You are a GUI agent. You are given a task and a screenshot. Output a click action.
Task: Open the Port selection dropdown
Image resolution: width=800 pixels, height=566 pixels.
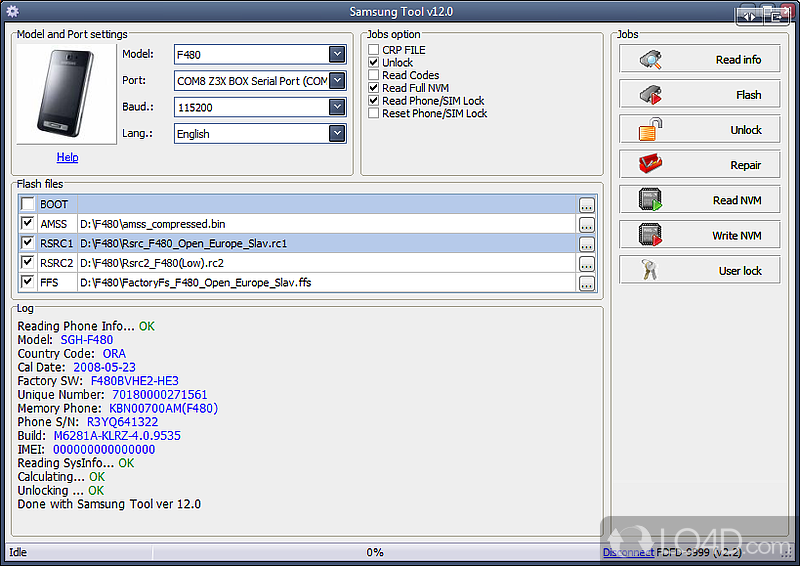(x=337, y=80)
